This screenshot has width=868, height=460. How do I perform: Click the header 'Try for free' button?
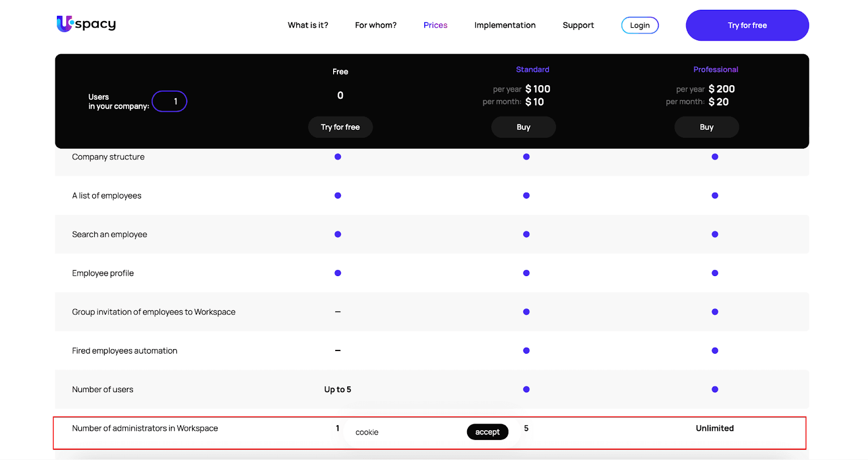(x=747, y=25)
